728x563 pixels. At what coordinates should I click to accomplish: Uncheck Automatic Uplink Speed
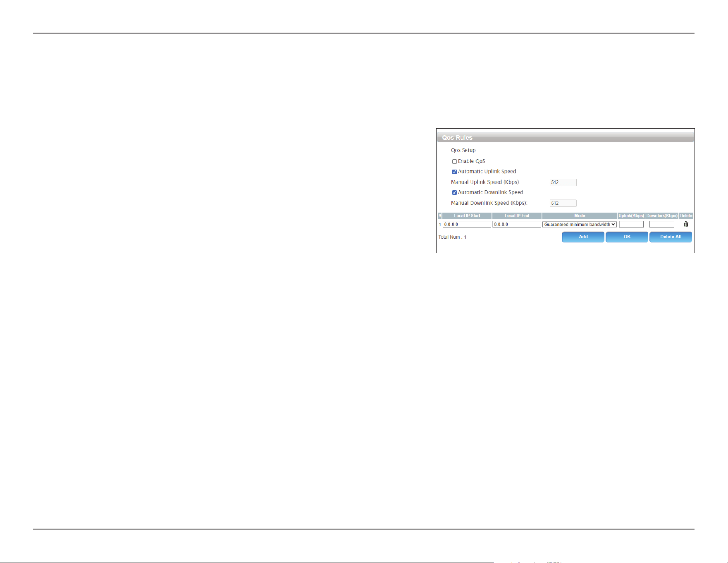click(454, 172)
